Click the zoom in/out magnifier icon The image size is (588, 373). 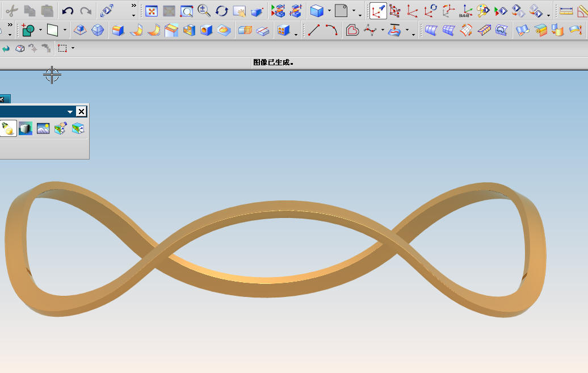click(204, 11)
